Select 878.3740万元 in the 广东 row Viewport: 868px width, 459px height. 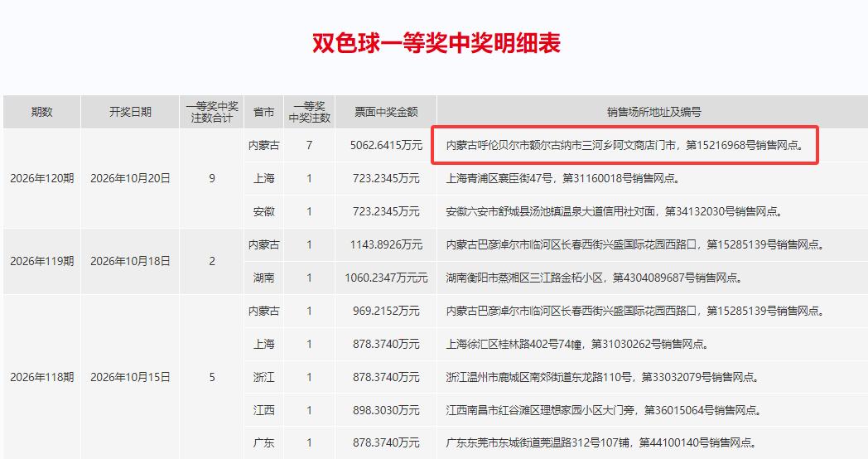386,443
